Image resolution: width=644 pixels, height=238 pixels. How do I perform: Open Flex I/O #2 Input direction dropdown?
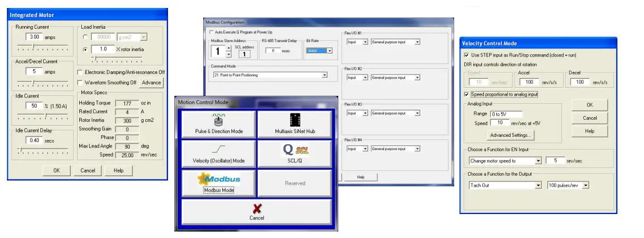pyautogui.click(x=364, y=77)
